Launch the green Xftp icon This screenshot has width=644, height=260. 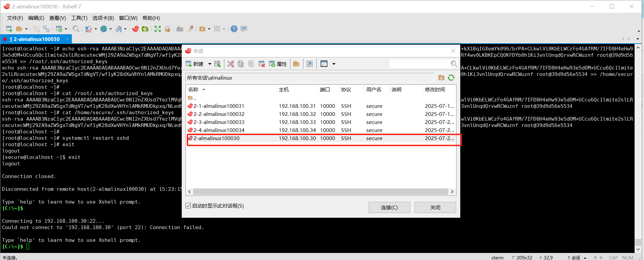145,29
